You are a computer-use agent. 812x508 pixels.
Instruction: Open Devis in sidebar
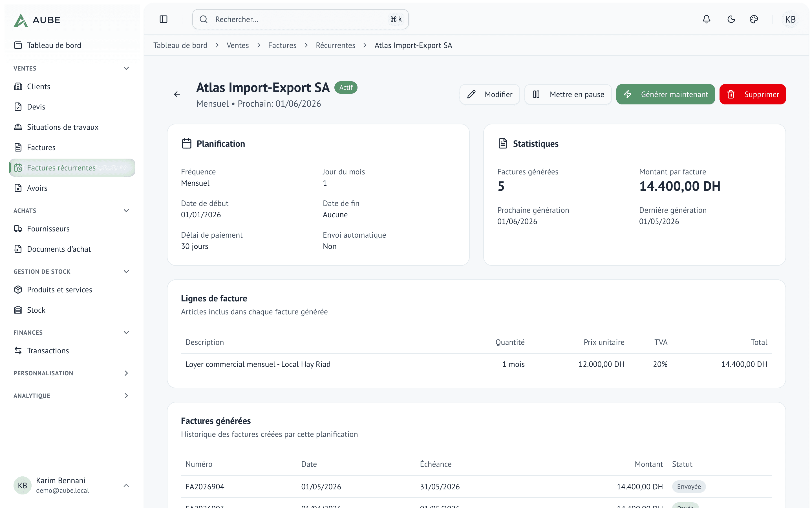(72, 107)
